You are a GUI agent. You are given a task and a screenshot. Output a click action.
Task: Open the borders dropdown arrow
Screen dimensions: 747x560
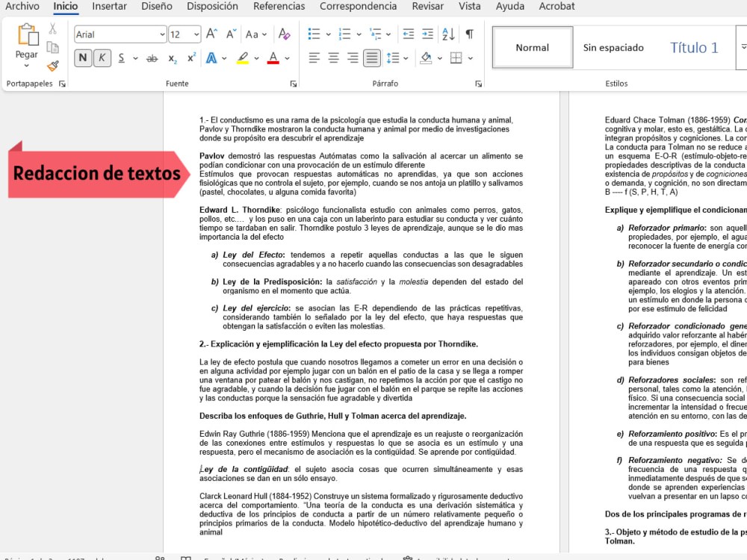tap(471, 58)
